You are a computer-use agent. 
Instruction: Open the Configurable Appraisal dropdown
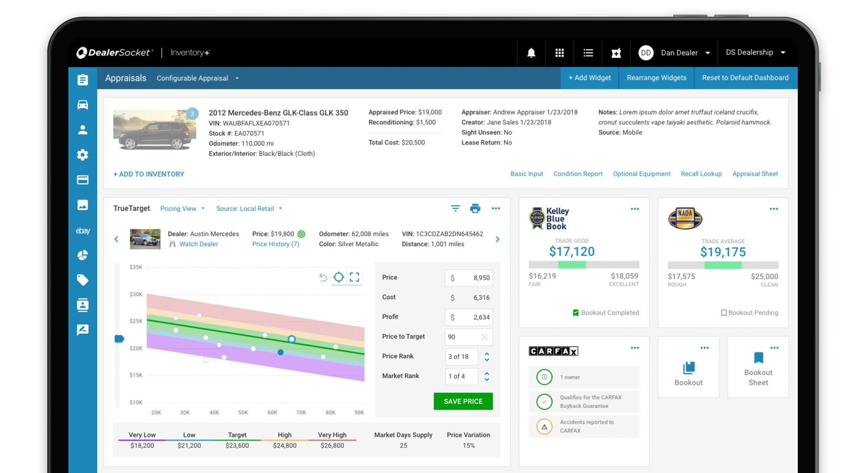(197, 78)
